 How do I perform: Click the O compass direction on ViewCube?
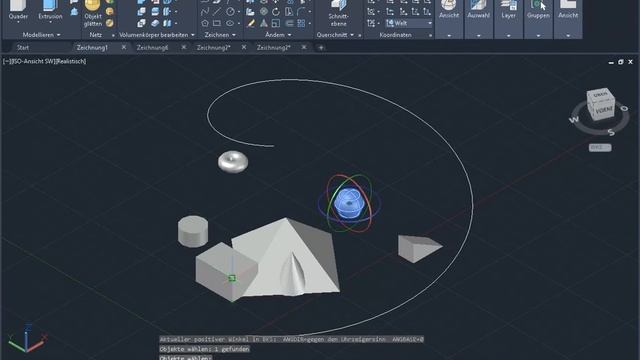(624, 108)
